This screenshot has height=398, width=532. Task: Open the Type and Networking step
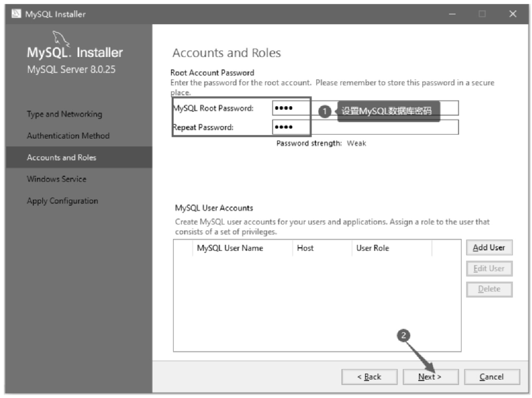[x=65, y=114]
